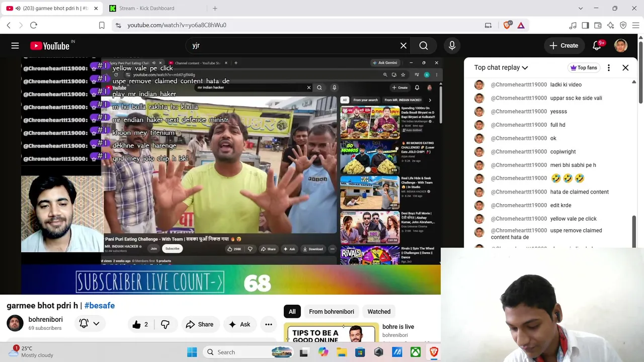Screen dimensions: 644x362
Task: Start voice search with the microphone
Action: (x=452, y=46)
